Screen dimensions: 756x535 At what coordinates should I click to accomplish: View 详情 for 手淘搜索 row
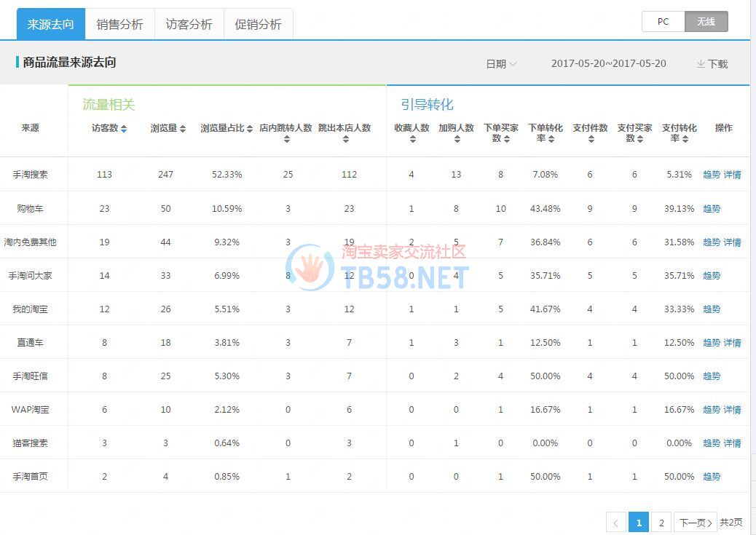pyautogui.click(x=732, y=175)
